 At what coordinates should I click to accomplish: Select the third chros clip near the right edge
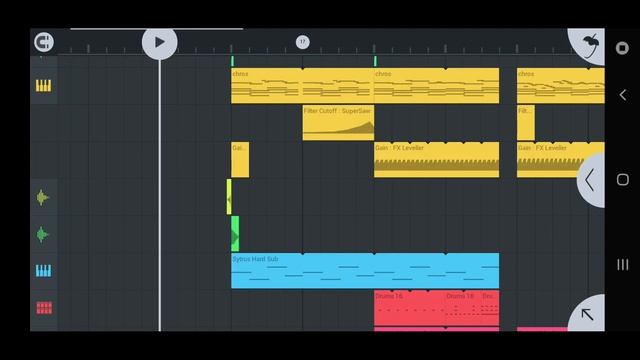point(561,86)
